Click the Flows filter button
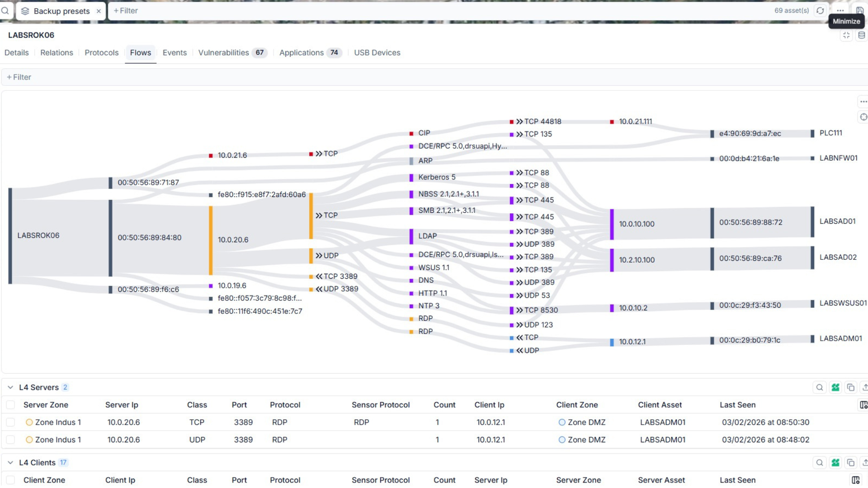This screenshot has height=488, width=868. pos(19,77)
